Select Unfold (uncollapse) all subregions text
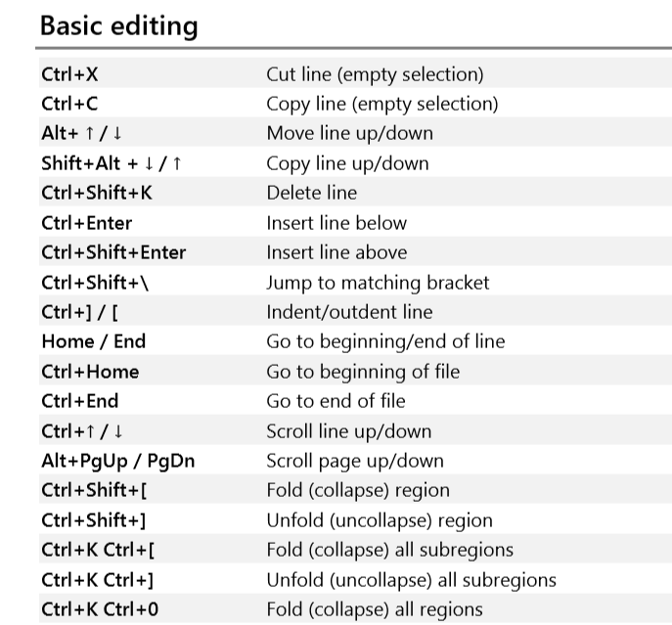The height and width of the screenshot is (625, 672). pyautogui.click(x=412, y=580)
